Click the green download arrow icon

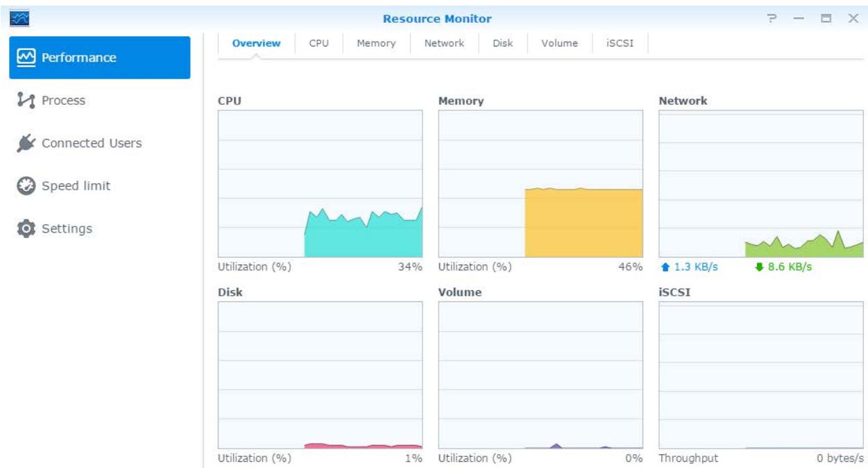759,267
